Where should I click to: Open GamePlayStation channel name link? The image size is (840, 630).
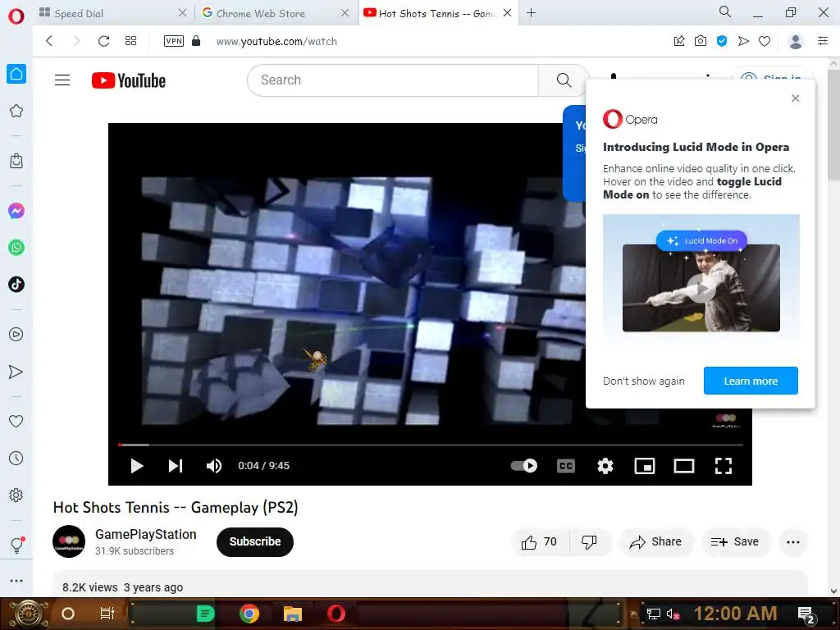[146, 534]
